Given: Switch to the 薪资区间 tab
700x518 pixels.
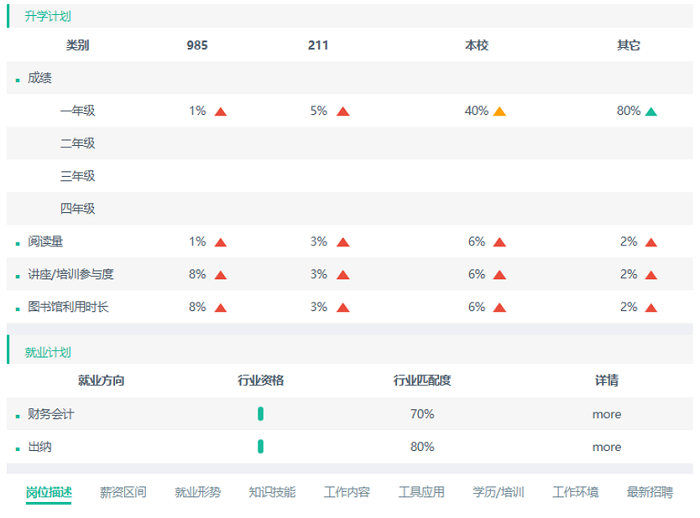Looking at the screenshot, I should [x=123, y=492].
